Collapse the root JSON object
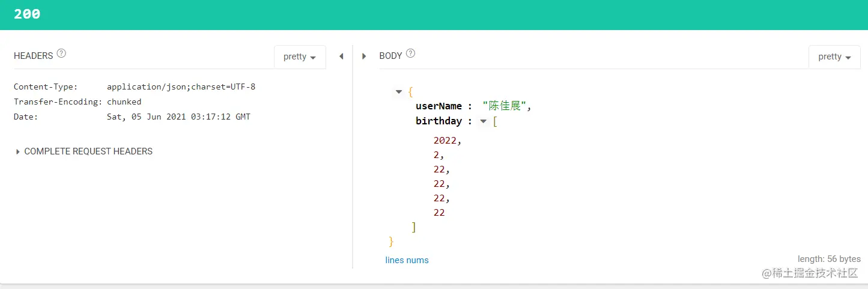 pyautogui.click(x=399, y=92)
